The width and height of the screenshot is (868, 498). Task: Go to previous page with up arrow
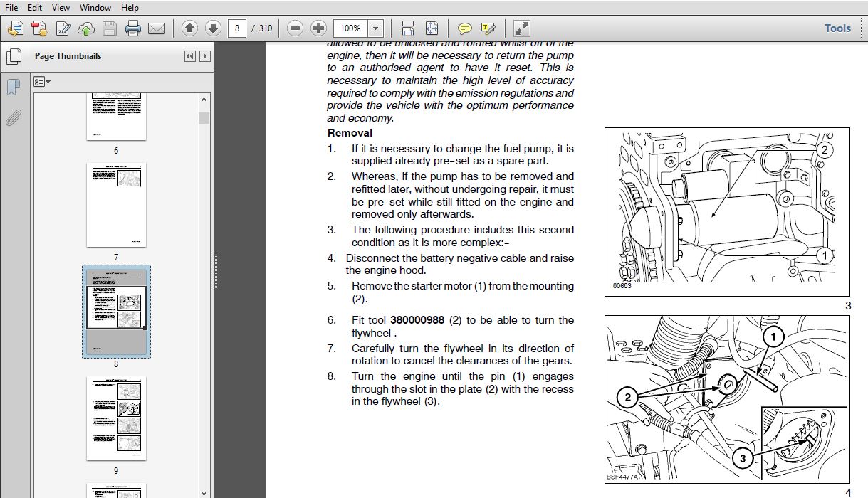click(189, 28)
